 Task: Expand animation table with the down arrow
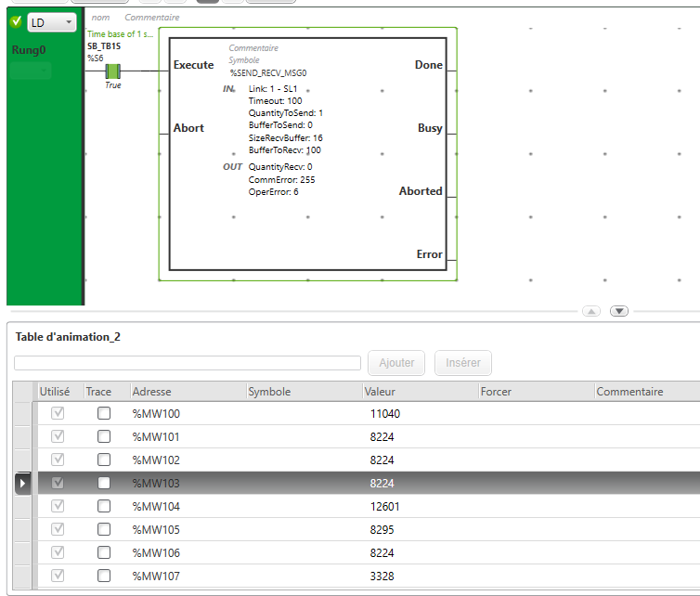620,311
